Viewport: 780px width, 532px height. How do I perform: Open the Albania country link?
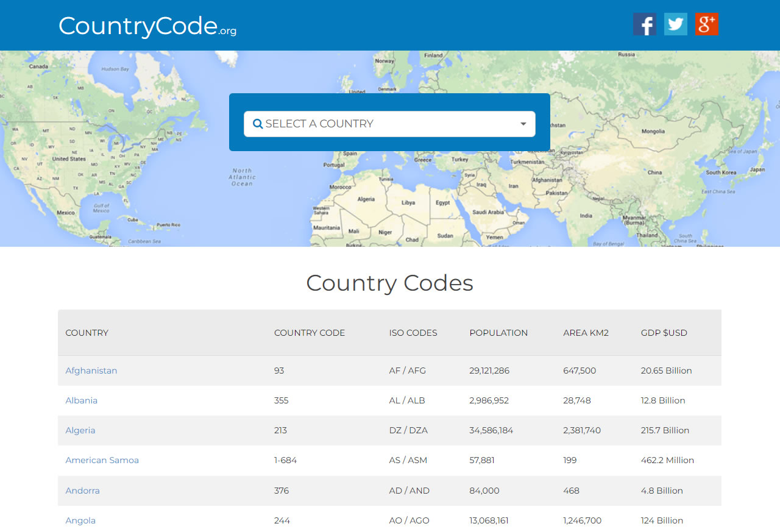[82, 400]
